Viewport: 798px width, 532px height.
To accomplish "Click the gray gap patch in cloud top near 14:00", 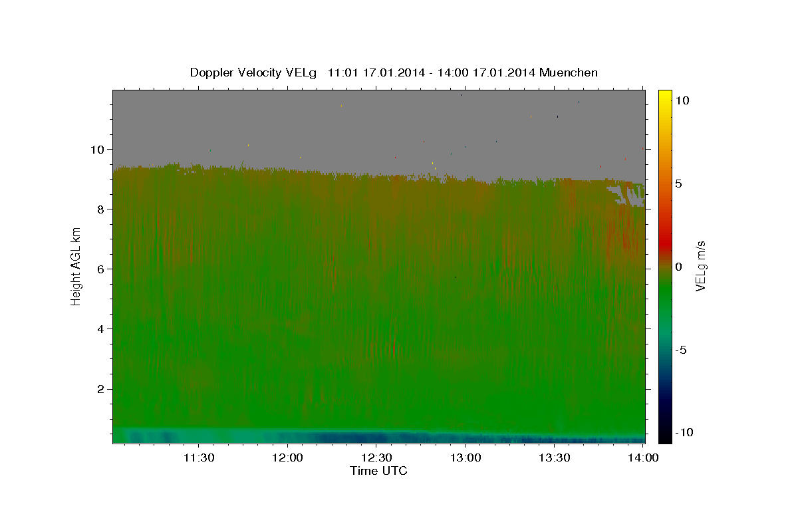I will [x=626, y=196].
